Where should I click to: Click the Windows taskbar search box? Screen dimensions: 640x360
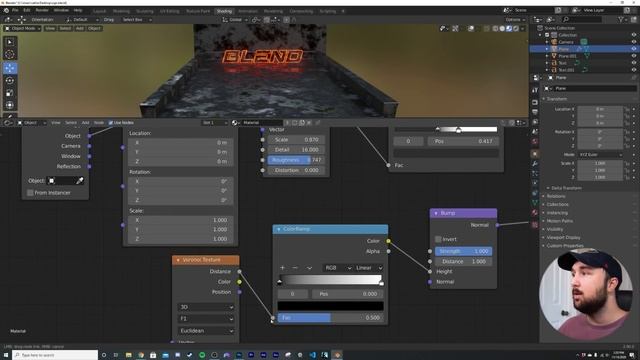tap(55, 355)
